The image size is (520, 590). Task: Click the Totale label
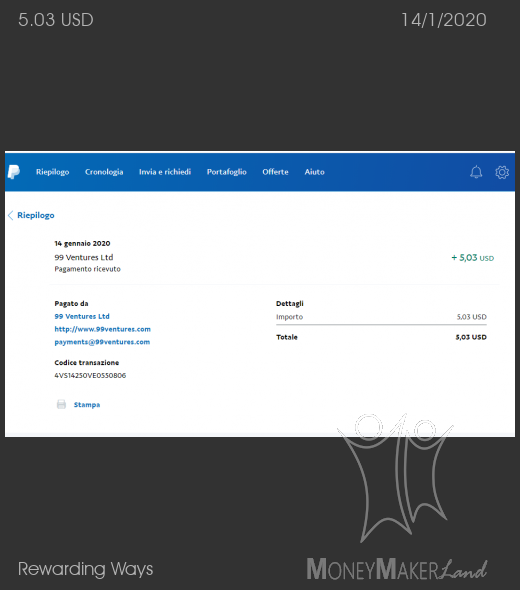tap(287, 337)
